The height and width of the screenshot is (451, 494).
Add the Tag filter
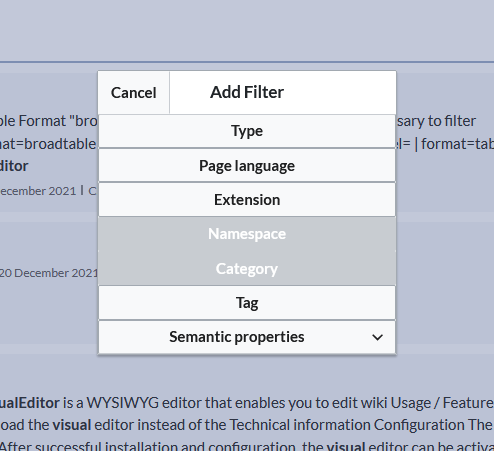click(247, 303)
